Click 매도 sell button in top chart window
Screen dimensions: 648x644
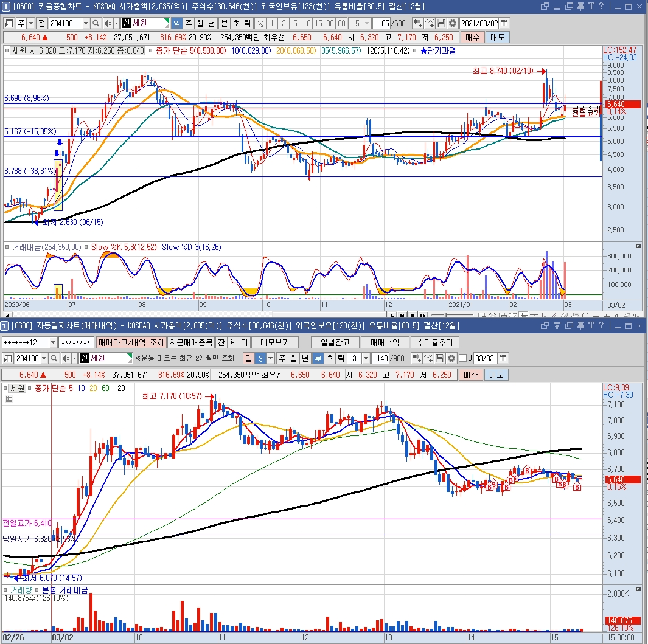[x=498, y=37]
